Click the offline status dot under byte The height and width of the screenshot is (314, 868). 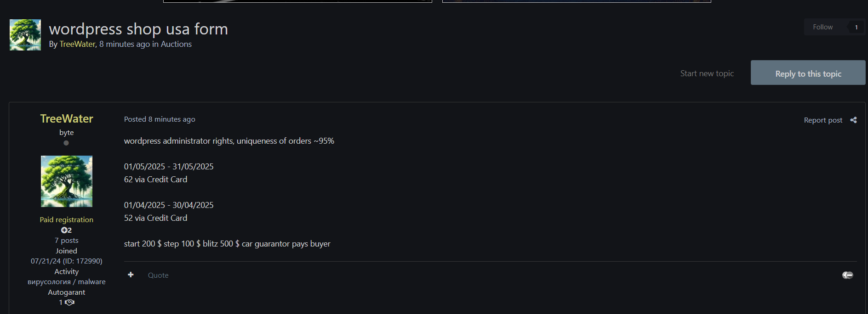pyautogui.click(x=66, y=143)
